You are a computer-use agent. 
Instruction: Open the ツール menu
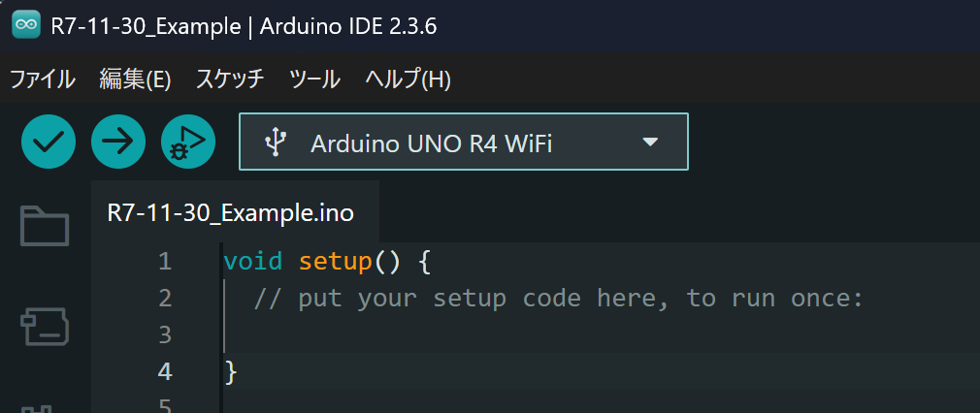(314, 79)
